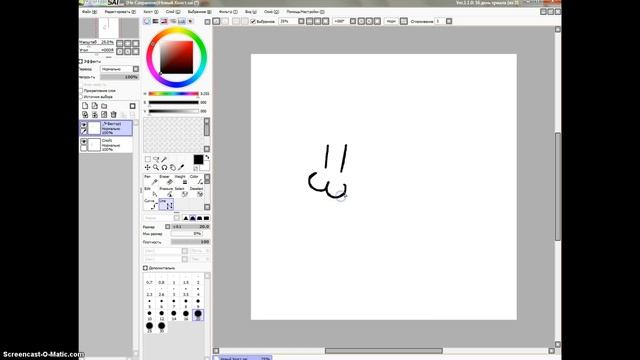Swap foreground and background colors

[207, 157]
